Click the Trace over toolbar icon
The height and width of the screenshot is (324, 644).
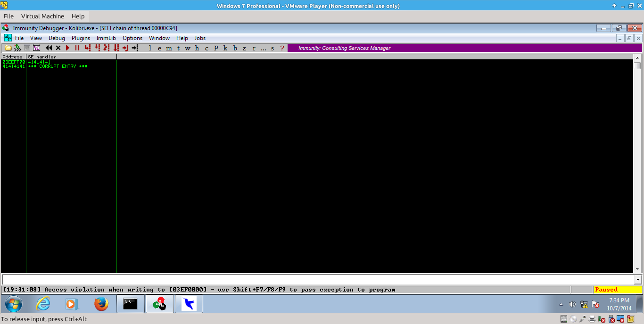coord(116,48)
